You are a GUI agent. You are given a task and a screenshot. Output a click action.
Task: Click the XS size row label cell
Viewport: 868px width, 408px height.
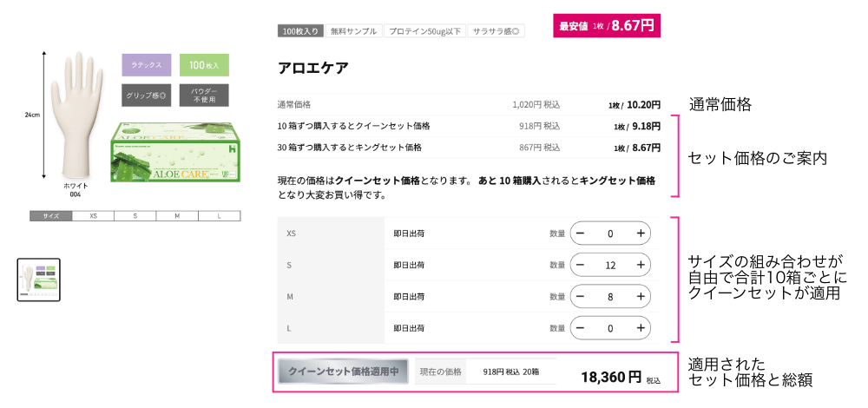tap(331, 233)
